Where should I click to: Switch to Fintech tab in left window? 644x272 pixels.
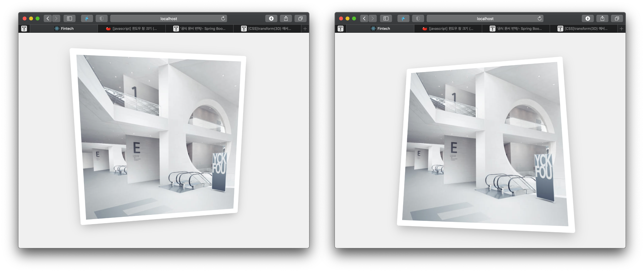click(64, 28)
